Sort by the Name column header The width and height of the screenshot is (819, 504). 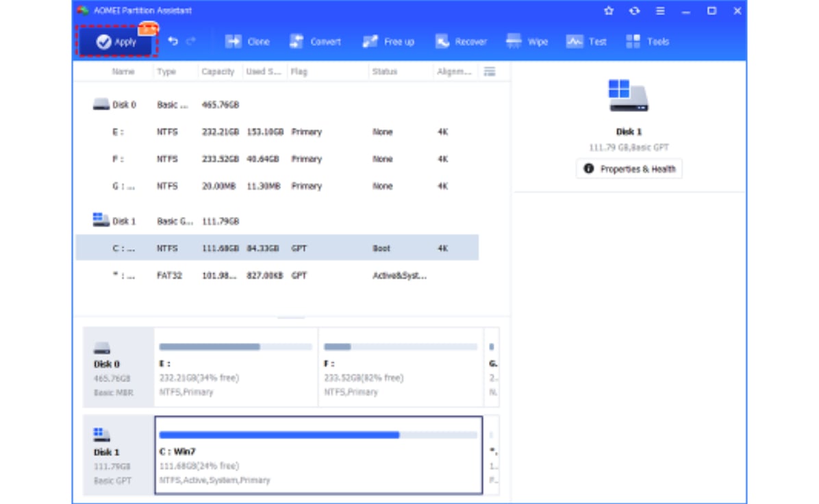pyautogui.click(x=123, y=71)
